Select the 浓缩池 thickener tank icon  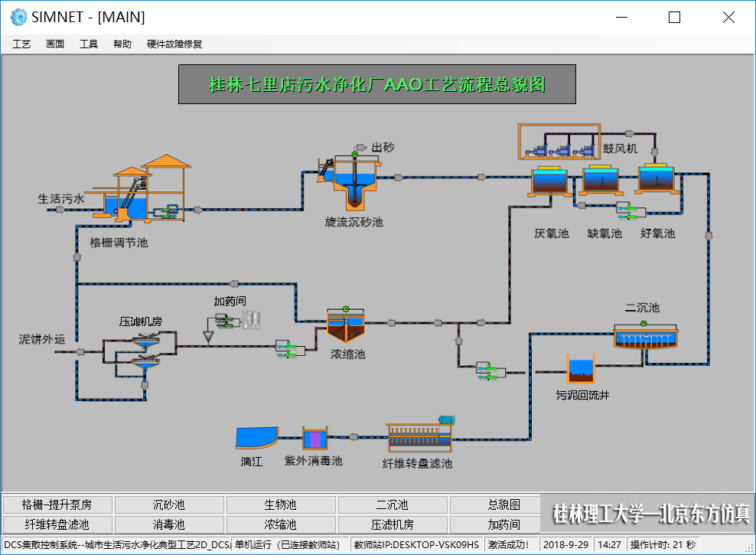347,327
